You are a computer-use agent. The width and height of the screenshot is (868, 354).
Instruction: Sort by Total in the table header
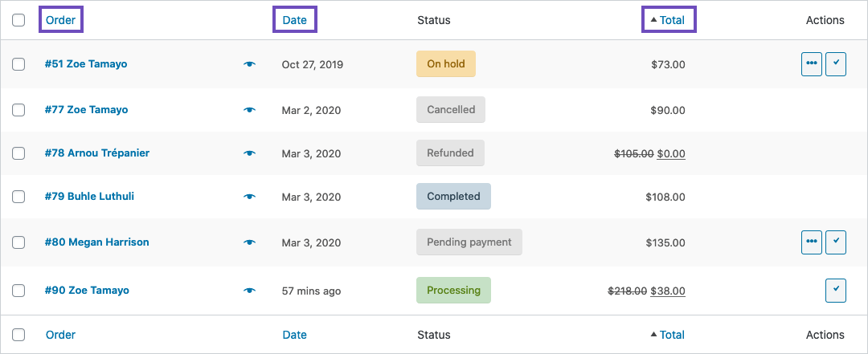click(671, 20)
